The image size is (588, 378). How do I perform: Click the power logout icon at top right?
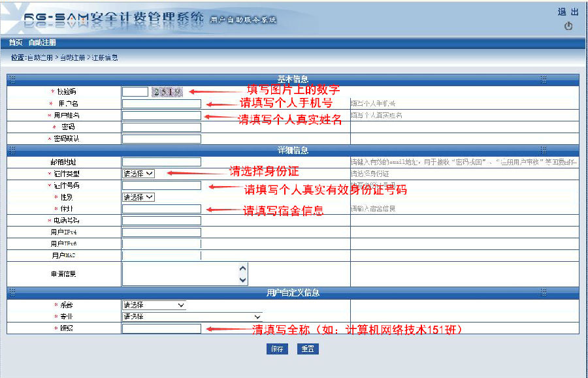pos(568,27)
